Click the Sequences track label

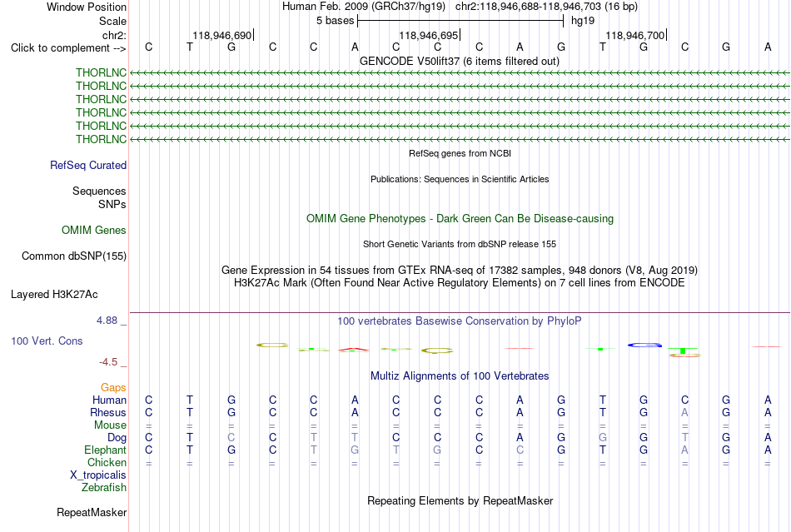(x=99, y=191)
